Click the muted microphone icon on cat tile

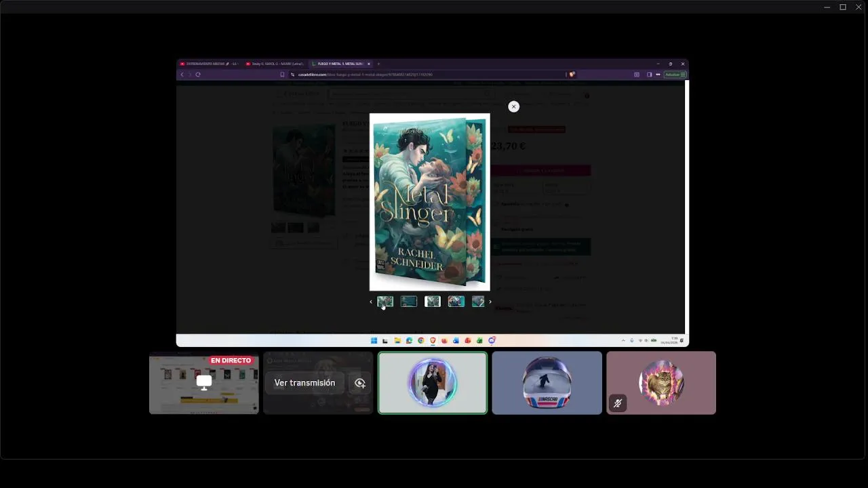pyautogui.click(x=618, y=403)
